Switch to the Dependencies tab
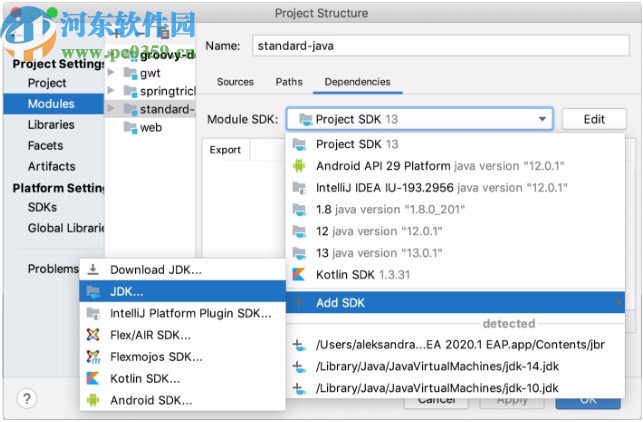Image resolution: width=643 pixels, height=422 pixels. click(x=357, y=82)
